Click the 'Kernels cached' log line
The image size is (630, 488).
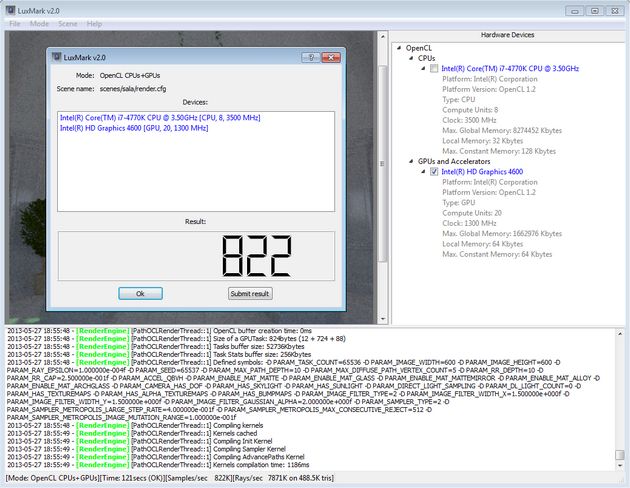click(x=132, y=433)
